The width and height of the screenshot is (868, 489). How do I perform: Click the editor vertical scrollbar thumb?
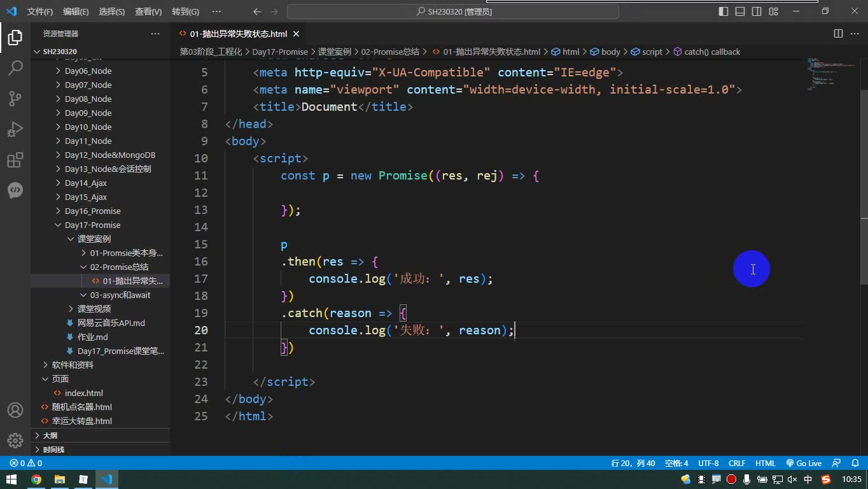(x=864, y=185)
